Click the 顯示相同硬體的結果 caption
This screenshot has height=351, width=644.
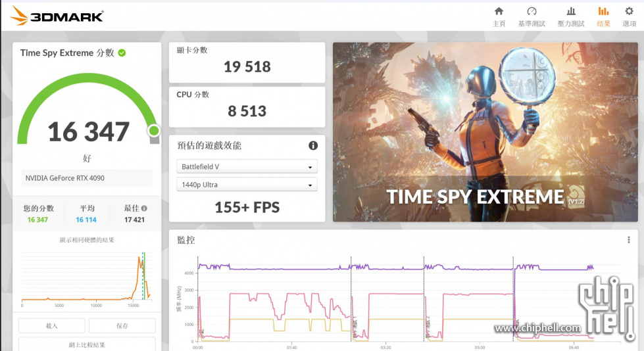click(87, 240)
